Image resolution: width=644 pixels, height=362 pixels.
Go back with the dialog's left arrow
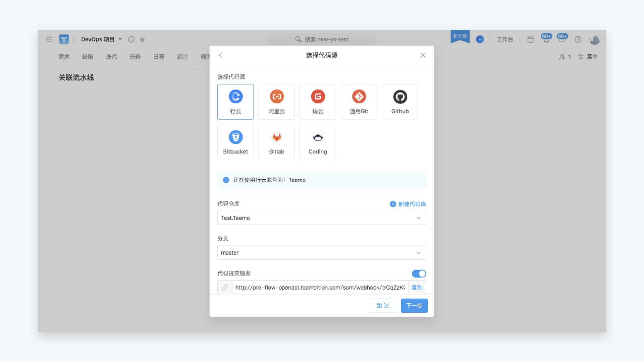[x=220, y=55]
